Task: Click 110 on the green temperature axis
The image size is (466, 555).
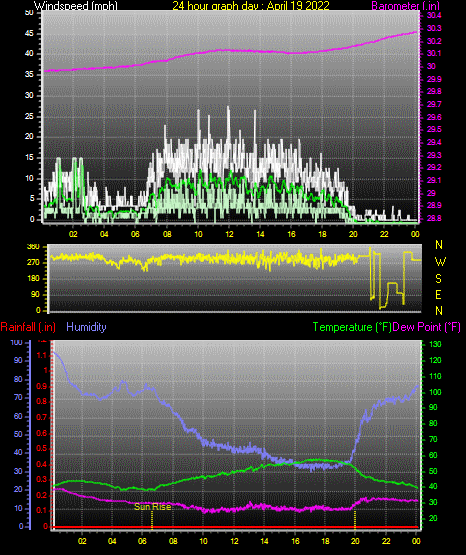Action: pyautogui.click(x=435, y=376)
